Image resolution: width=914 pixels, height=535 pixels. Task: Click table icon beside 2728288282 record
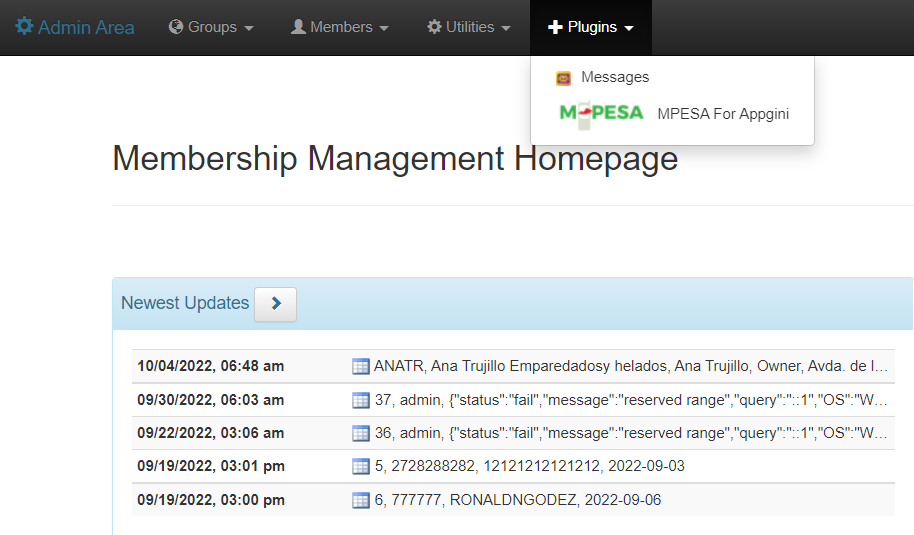361,466
